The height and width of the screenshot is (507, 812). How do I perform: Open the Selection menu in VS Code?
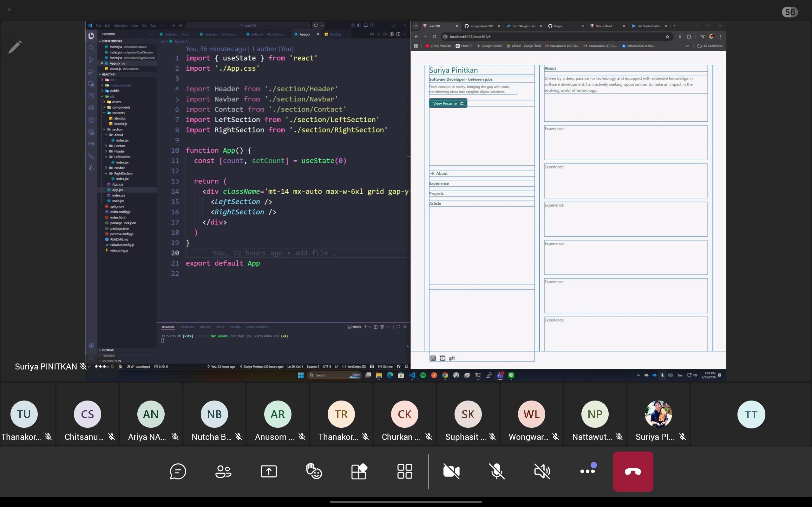click(121, 25)
